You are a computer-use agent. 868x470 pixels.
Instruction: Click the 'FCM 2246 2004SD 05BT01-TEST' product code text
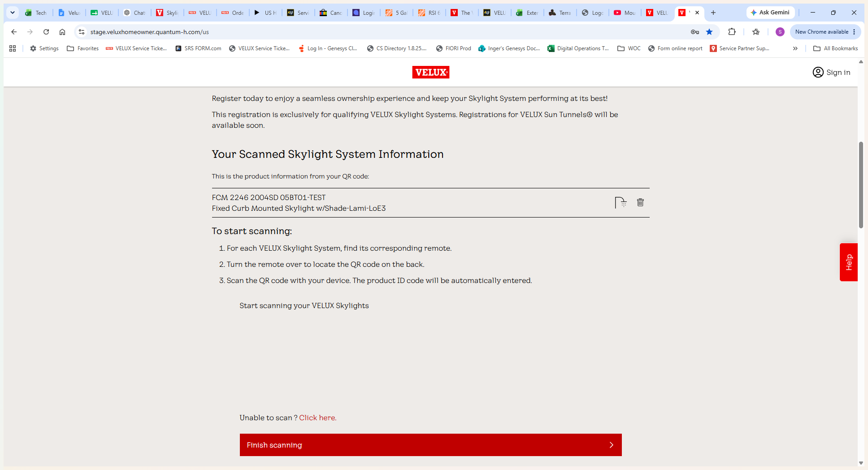(x=269, y=197)
